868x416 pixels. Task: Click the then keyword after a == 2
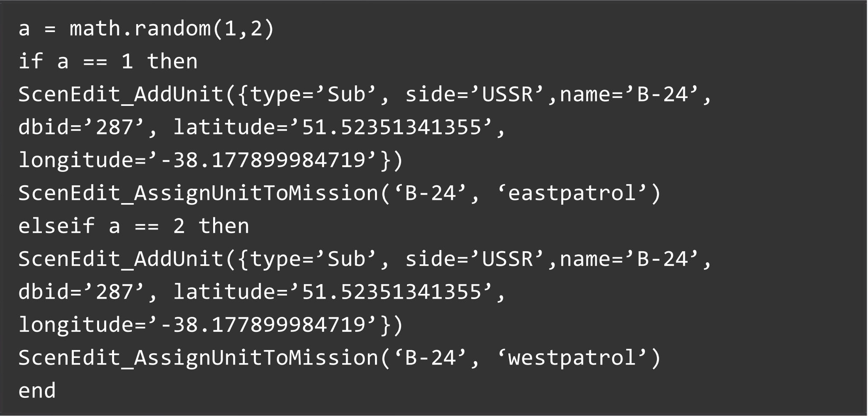[223, 226]
